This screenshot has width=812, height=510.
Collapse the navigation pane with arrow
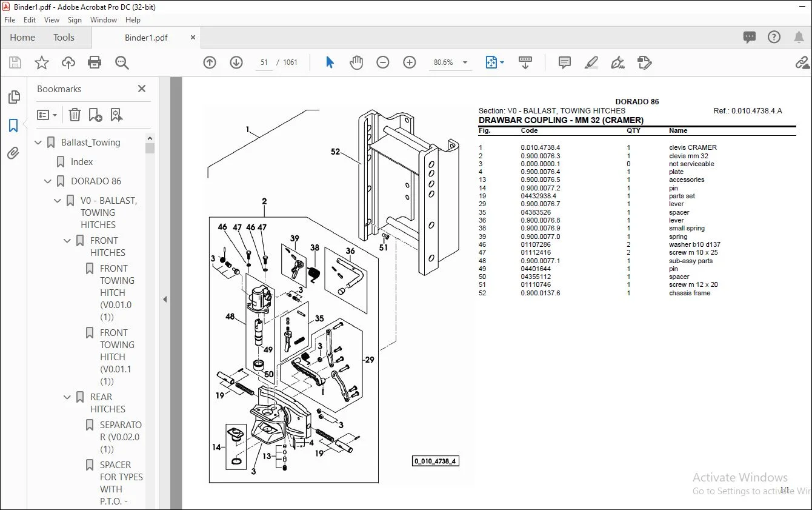164,299
